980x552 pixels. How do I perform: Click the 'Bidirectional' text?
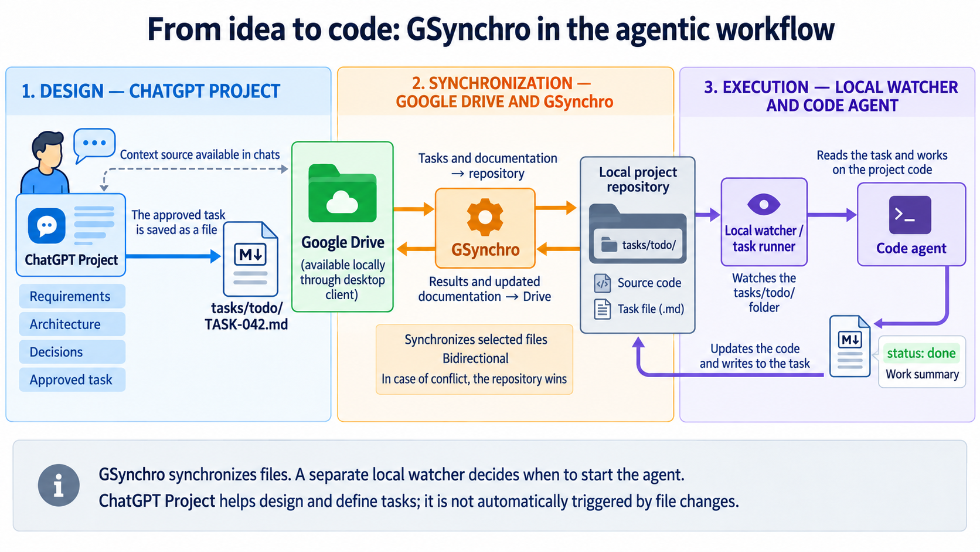[x=475, y=358]
